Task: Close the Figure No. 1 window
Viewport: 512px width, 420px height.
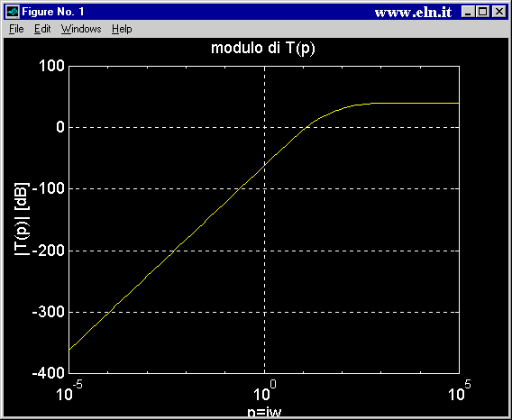Action: pos(499,12)
